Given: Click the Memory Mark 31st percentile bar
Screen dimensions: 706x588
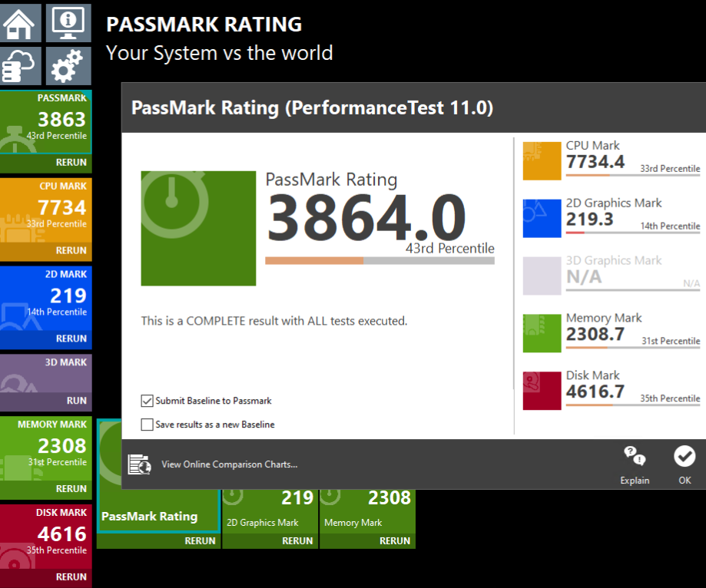Looking at the screenshot, I should (632, 347).
